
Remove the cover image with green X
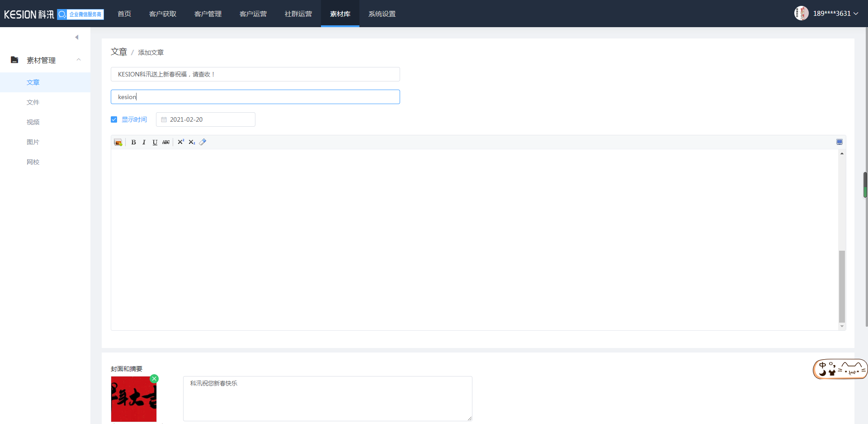click(x=154, y=379)
